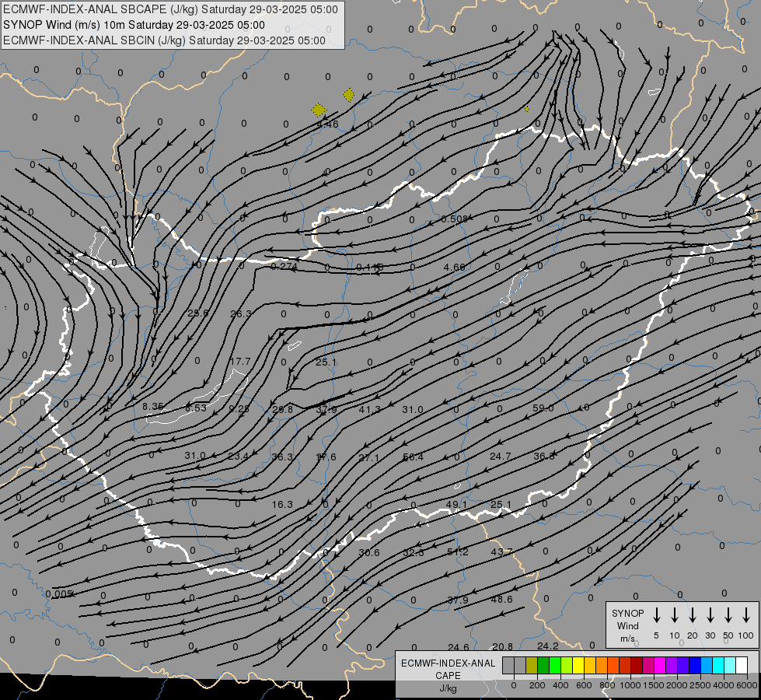Click the 23.4 CAPE value
761x700 pixels.
(239, 456)
